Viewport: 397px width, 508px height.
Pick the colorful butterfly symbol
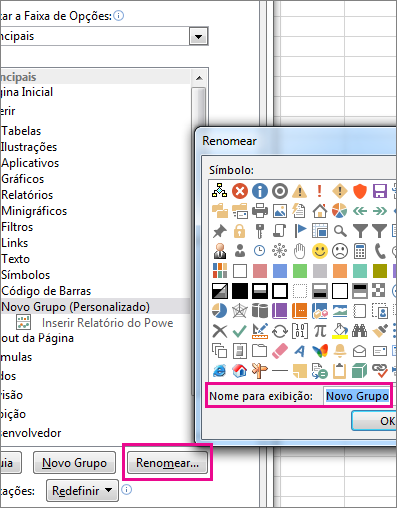click(320, 351)
